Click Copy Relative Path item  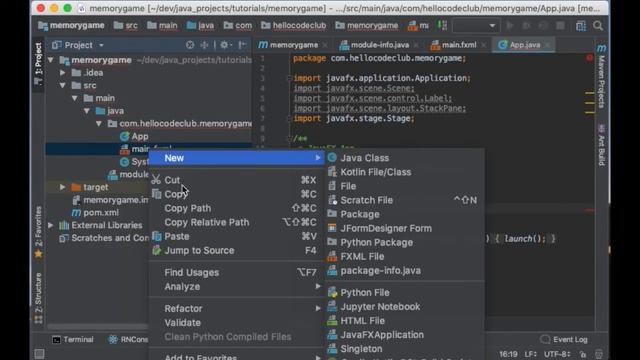tap(236, 222)
